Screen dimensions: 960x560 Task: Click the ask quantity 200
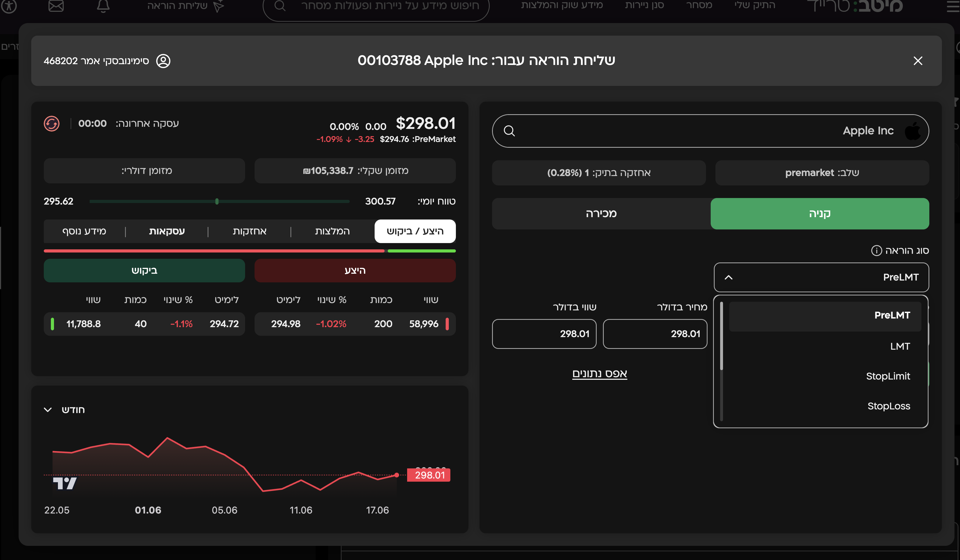(x=383, y=324)
